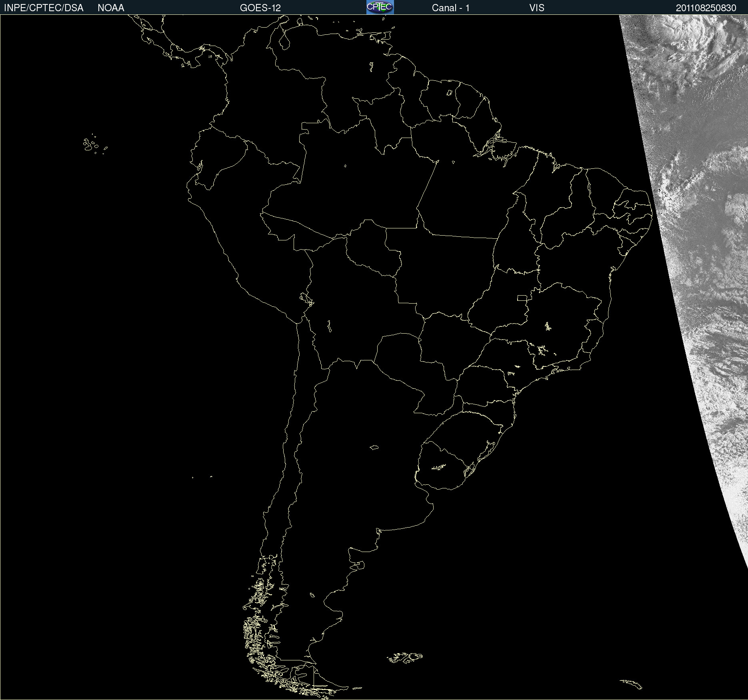Click the INPE/CPTEC/DSA header text

point(44,8)
